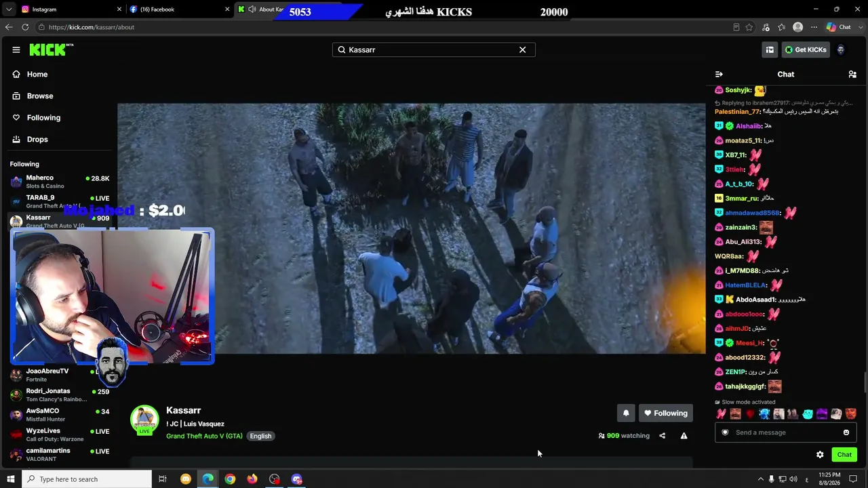
Task: Open the Kick store gift box icon
Action: 770,49
